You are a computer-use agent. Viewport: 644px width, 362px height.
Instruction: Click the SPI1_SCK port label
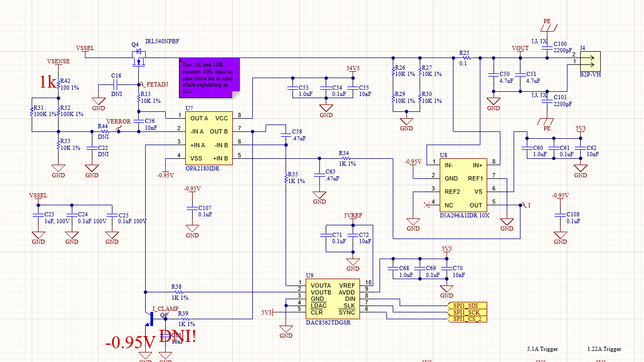(467, 312)
